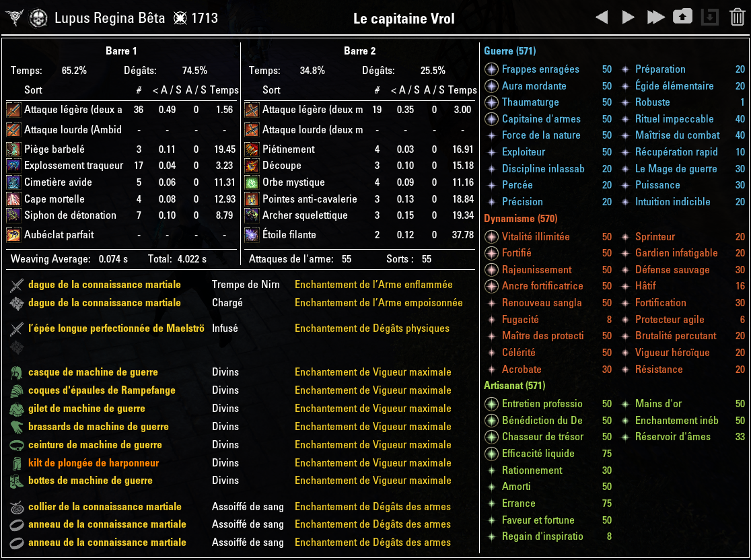Viewport: 751px width, 560px height.
Task: Click the Pointes anti-cavalerie skill icon
Action: tap(252, 199)
